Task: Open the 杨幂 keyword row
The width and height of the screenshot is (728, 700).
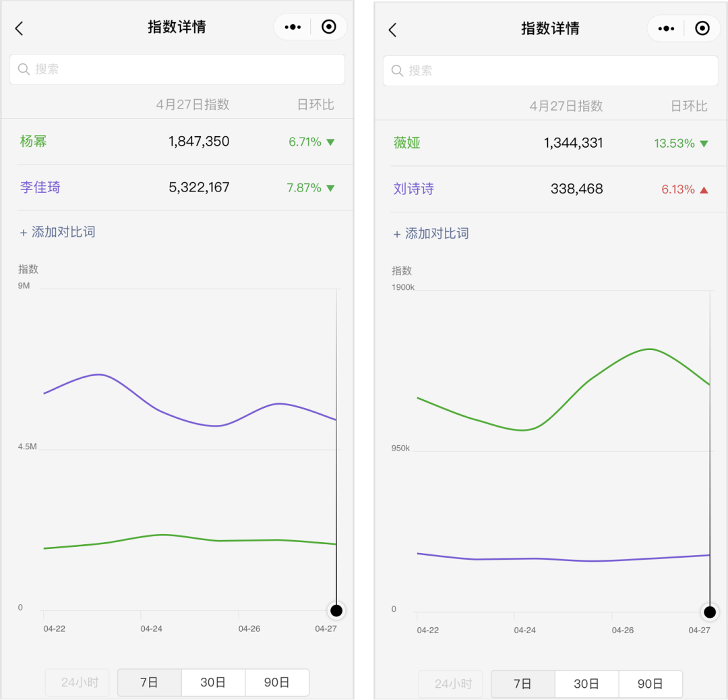Action: pyautogui.click(x=34, y=142)
